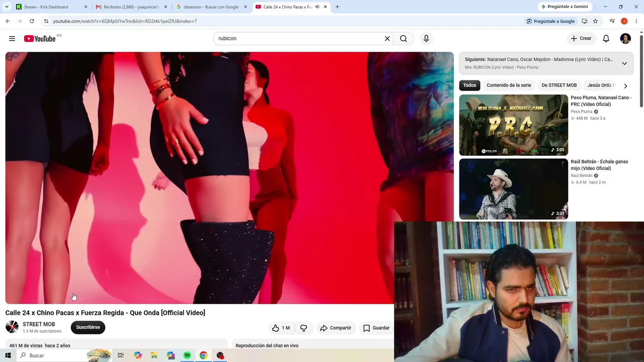644x362 pixels.
Task: Select the Todos filter chip
Action: (x=469, y=85)
